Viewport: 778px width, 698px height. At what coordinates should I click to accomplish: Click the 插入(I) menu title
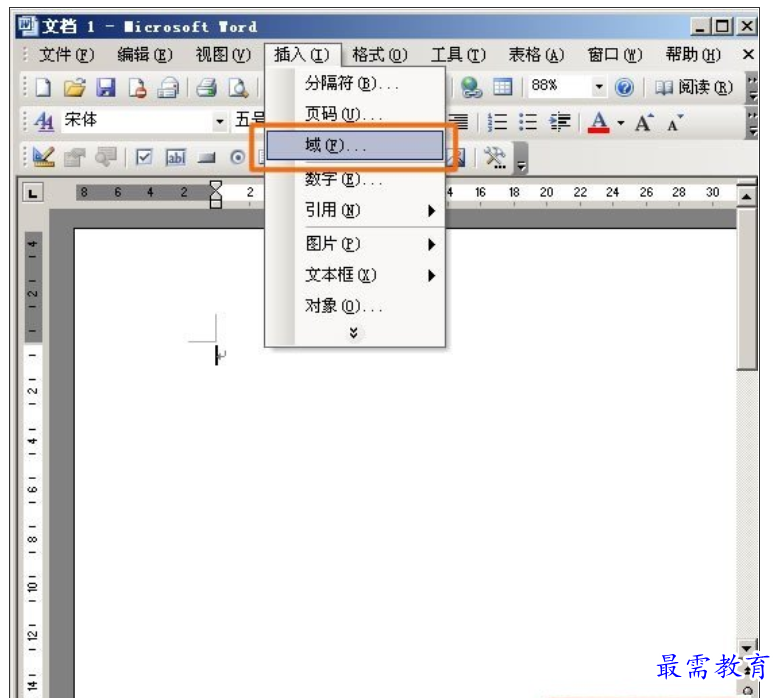pyautogui.click(x=302, y=55)
